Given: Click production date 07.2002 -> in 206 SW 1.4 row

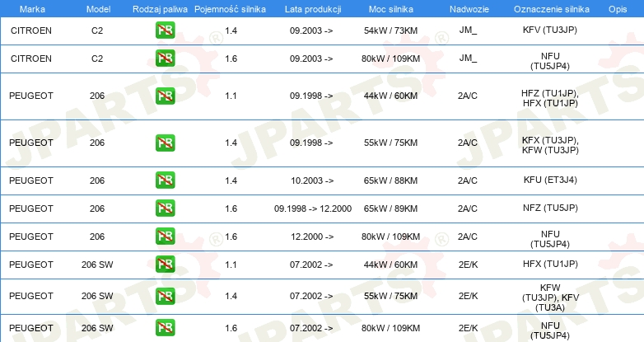Looking at the screenshot, I should coord(311,296).
